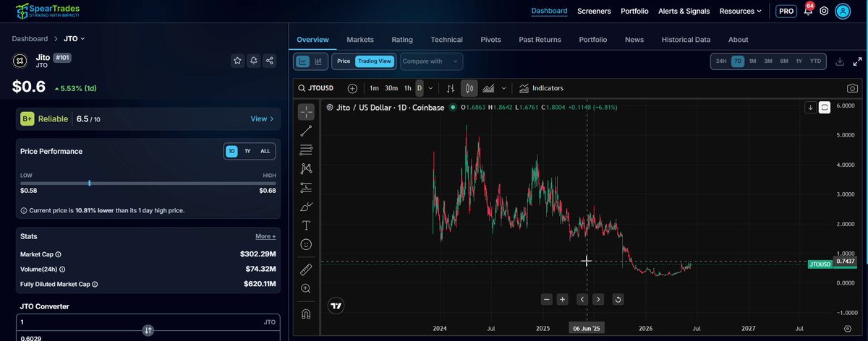Add symbol with the plus circle icon

pyautogui.click(x=352, y=88)
